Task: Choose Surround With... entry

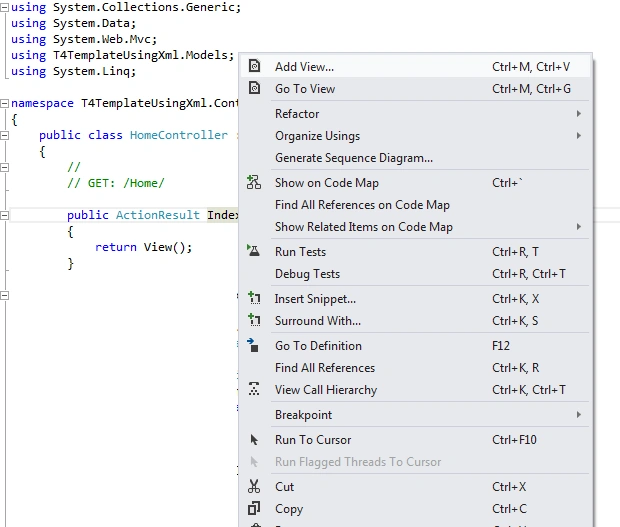Action: tap(415, 321)
